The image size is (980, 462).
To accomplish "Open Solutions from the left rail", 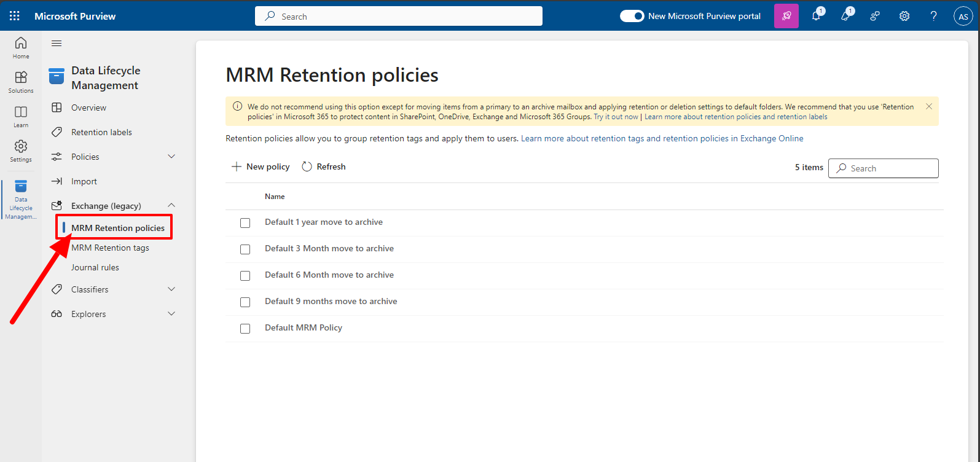I will pyautogui.click(x=21, y=82).
